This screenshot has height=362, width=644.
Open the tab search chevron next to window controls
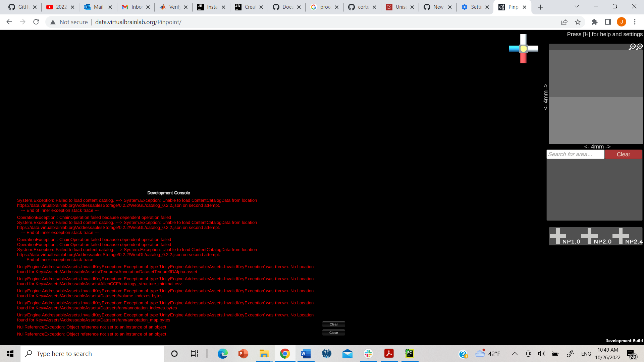coord(576,6)
